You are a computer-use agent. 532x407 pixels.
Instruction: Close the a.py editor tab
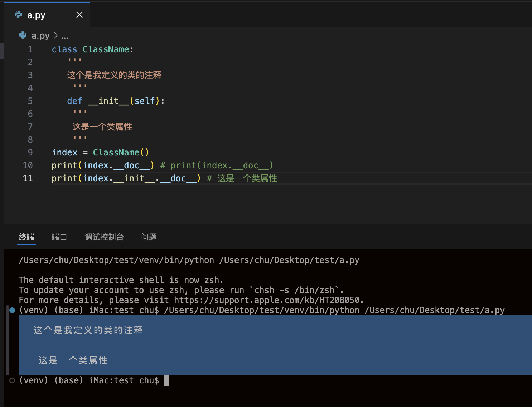(79, 15)
